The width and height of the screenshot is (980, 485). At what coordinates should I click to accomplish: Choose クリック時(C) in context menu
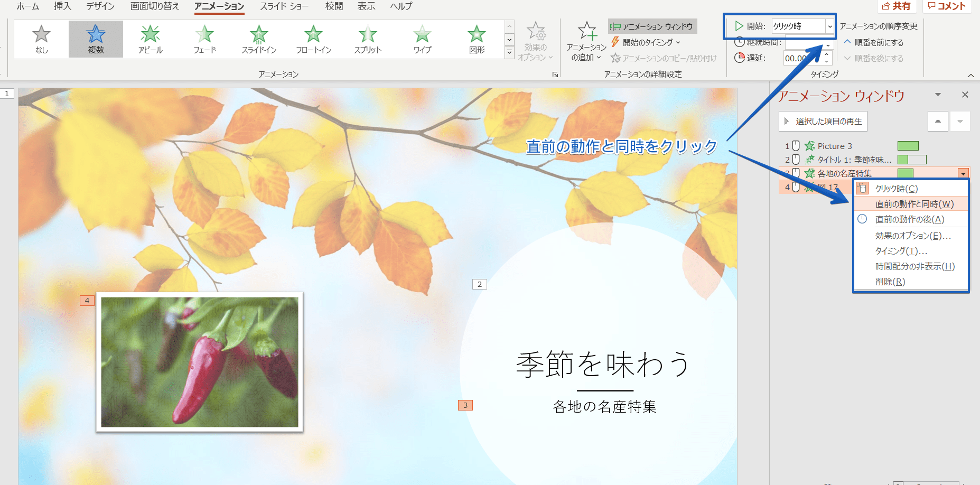(911, 189)
